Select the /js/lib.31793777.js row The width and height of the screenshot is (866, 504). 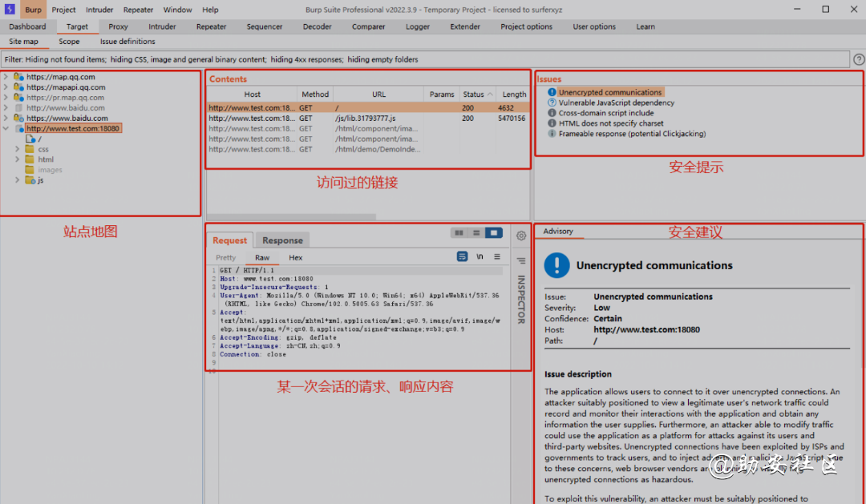point(368,118)
